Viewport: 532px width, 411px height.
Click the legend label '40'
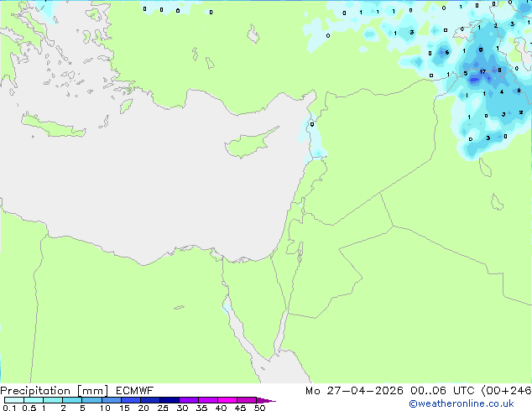(221, 408)
